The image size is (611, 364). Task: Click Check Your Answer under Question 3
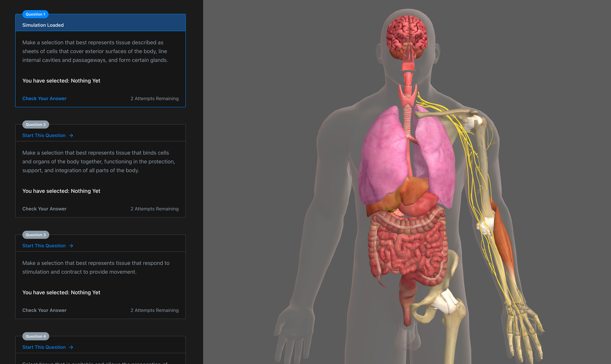click(44, 310)
